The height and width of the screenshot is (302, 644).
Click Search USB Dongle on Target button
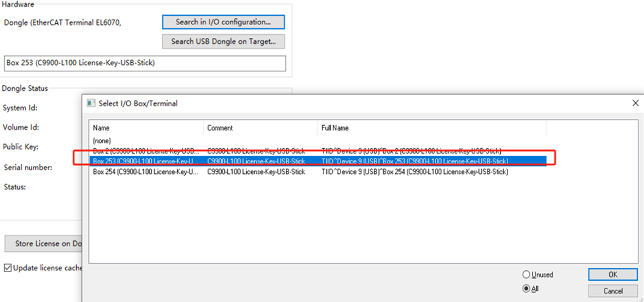224,41
